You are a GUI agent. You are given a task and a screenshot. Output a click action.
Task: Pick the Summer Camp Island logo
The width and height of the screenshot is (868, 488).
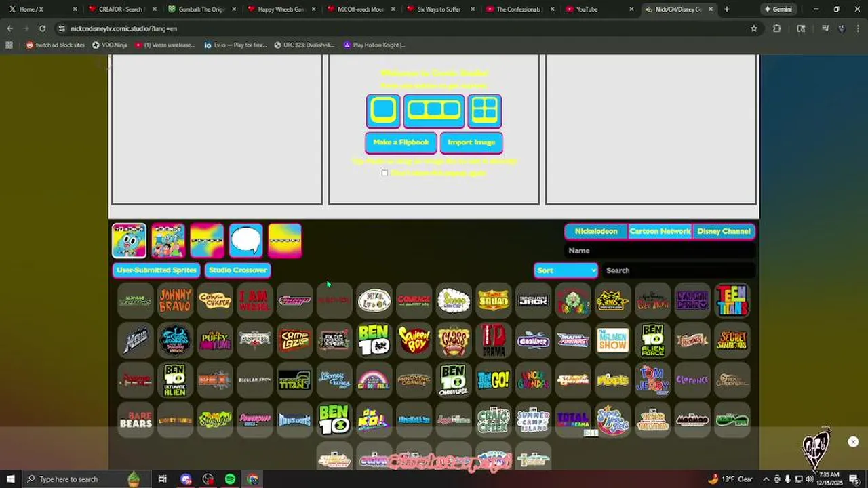pos(533,420)
